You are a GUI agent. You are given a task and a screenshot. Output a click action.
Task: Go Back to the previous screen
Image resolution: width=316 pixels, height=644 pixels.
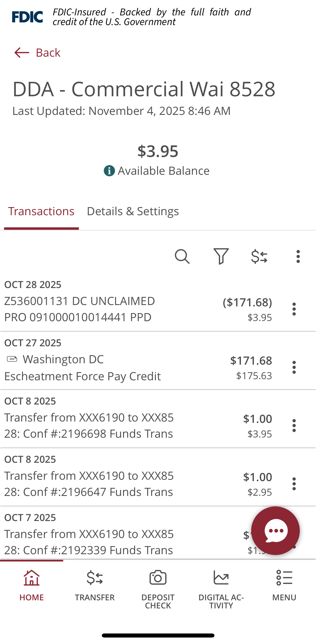tap(37, 53)
